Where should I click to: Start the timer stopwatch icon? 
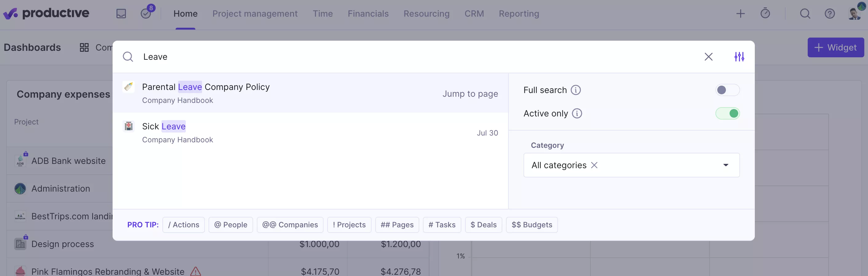coord(765,13)
